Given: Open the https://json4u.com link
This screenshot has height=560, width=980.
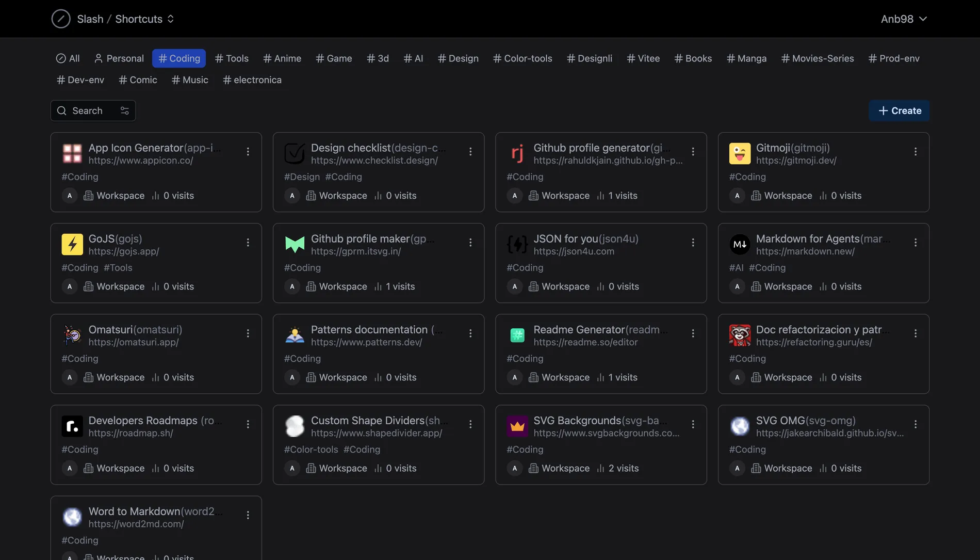Looking at the screenshot, I should pyautogui.click(x=574, y=251).
